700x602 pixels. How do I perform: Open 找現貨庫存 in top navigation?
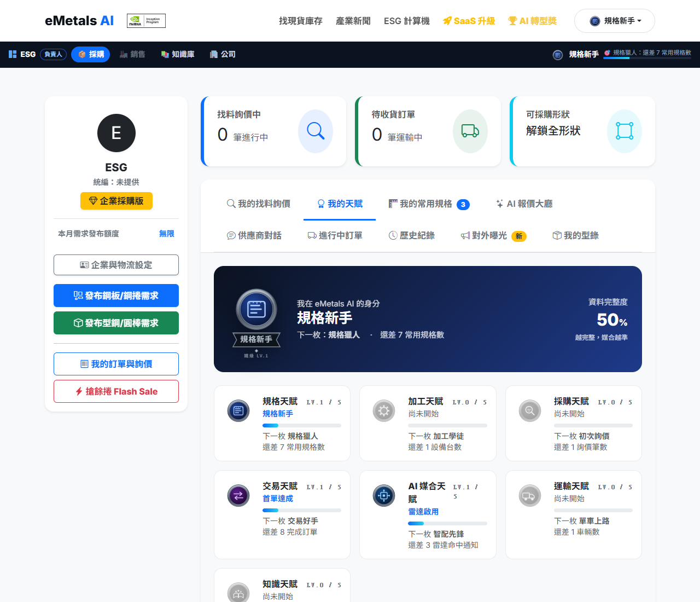(301, 21)
